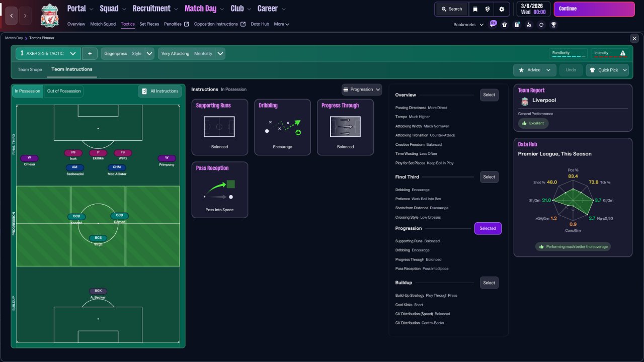Click the Undo button

pyautogui.click(x=571, y=70)
